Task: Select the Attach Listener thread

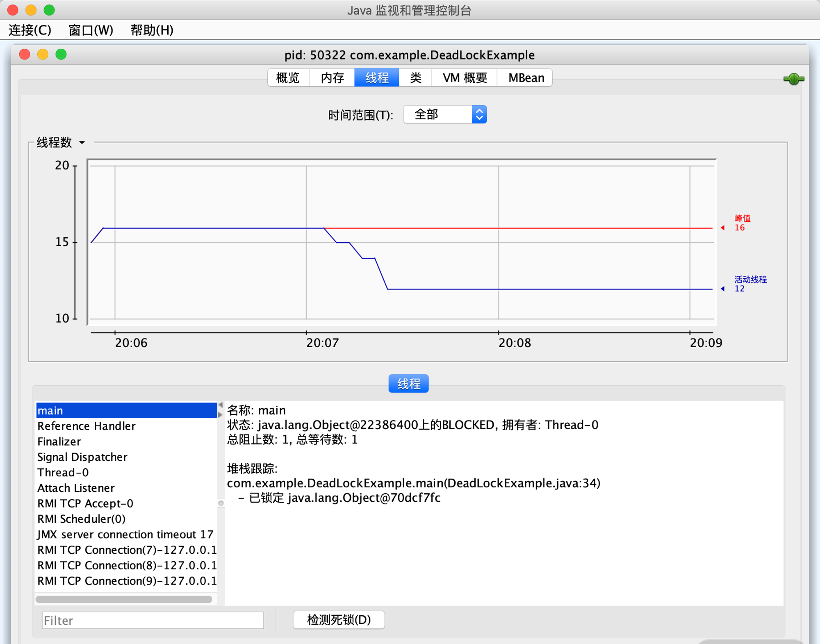Action: pyautogui.click(x=126, y=488)
